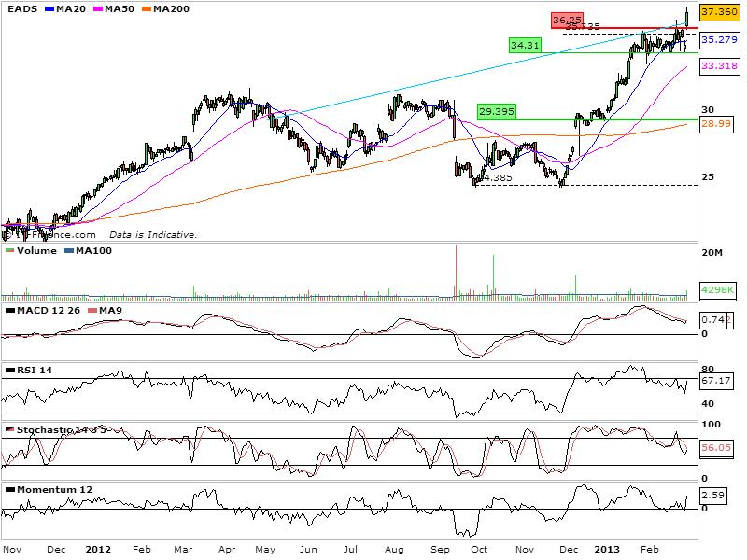The width and height of the screenshot is (747, 560).
Task: Click the Sep label on time axis
Action: 440,550
